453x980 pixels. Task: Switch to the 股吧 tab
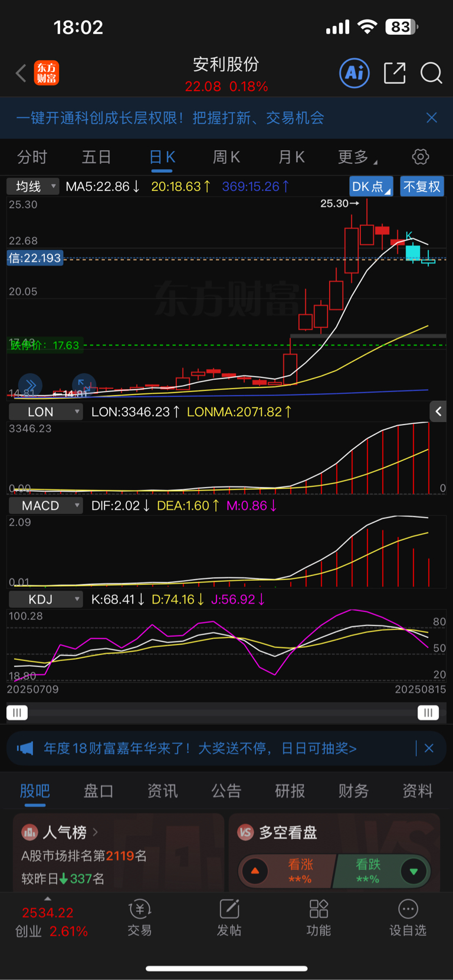coord(35,791)
